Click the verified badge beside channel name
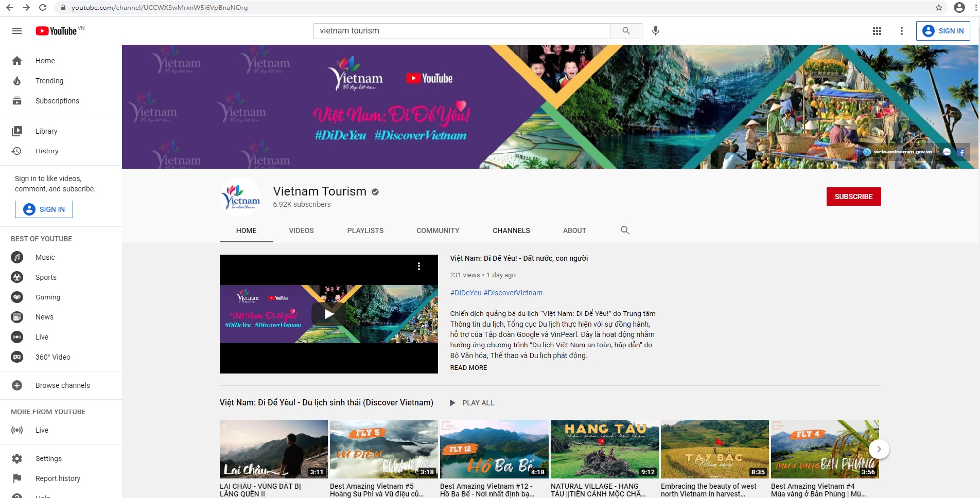 tap(375, 192)
